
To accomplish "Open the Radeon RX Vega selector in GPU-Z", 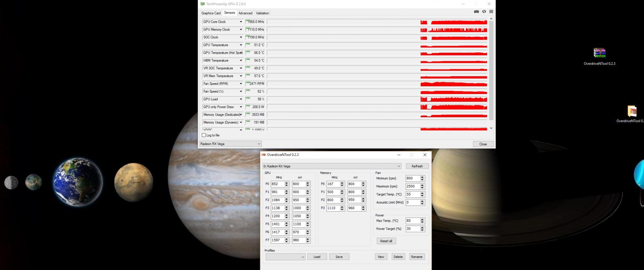I will tap(230, 144).
